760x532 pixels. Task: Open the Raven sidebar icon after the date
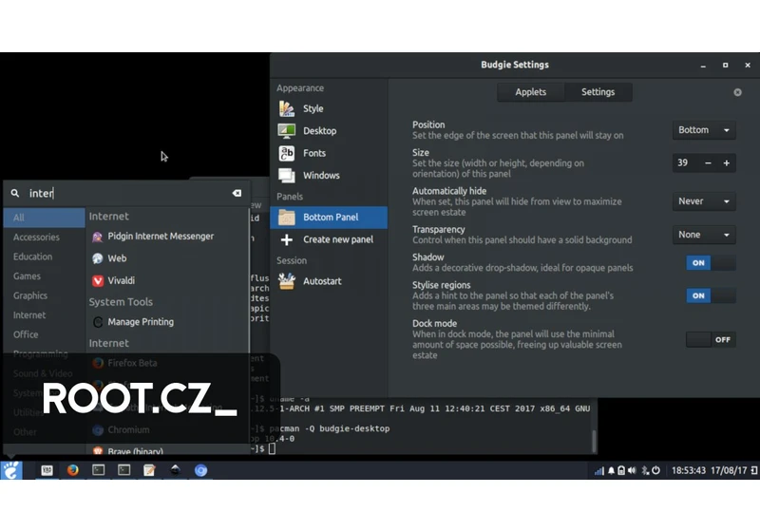(754, 470)
